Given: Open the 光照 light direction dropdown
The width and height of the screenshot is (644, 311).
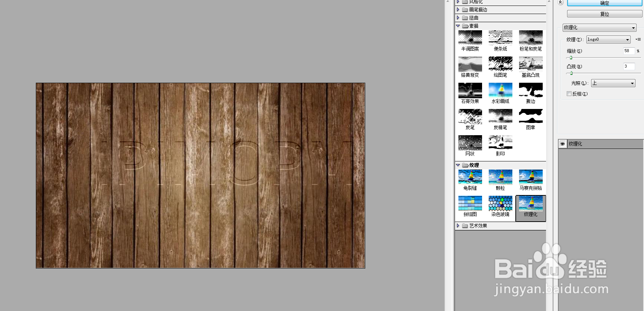Looking at the screenshot, I should (613, 83).
